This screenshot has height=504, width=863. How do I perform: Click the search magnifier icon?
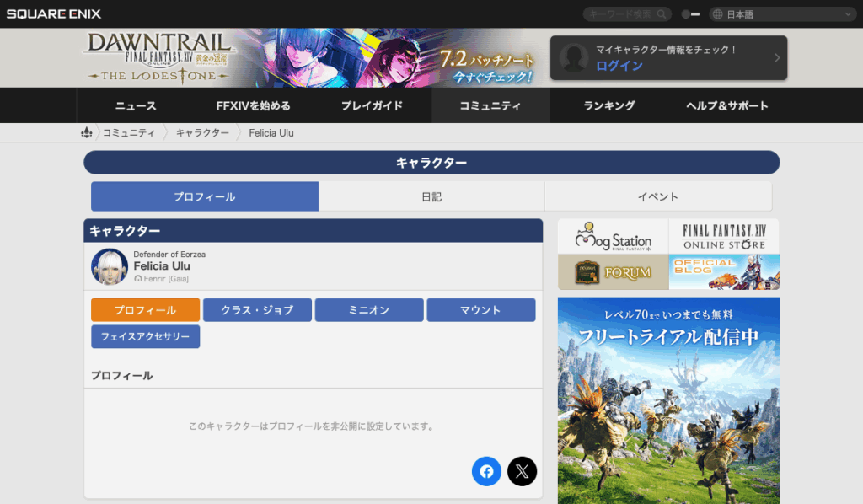[662, 14]
